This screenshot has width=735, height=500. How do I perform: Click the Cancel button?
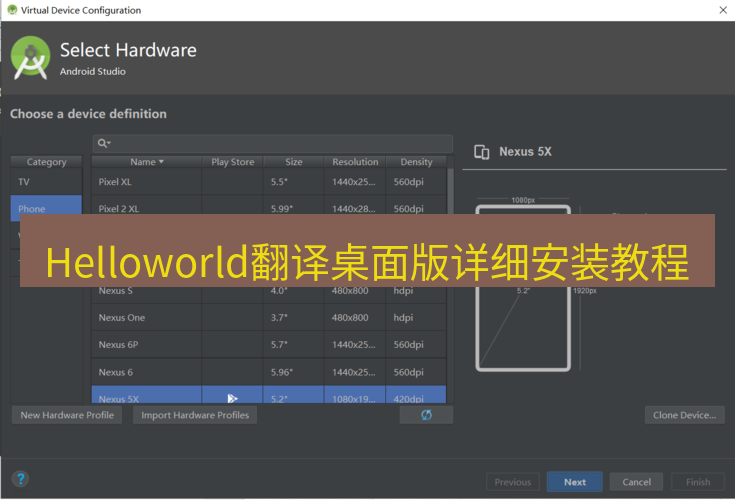tap(636, 482)
